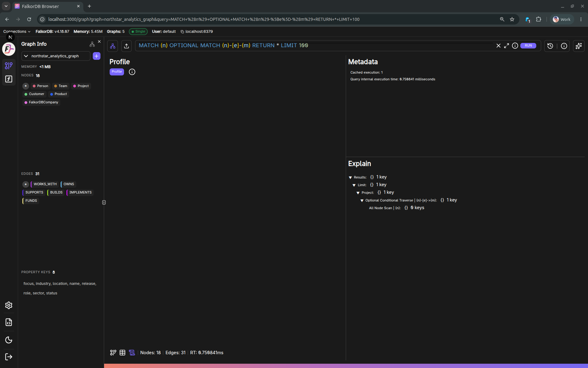This screenshot has height=368, width=588.
Task: Click the site info icon in address bar
Action: (42, 19)
